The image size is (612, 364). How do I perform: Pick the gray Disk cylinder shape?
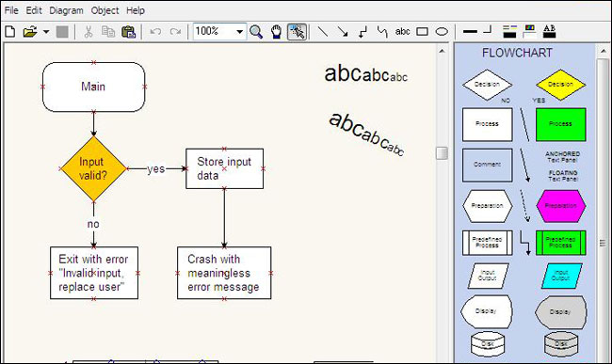click(x=561, y=343)
